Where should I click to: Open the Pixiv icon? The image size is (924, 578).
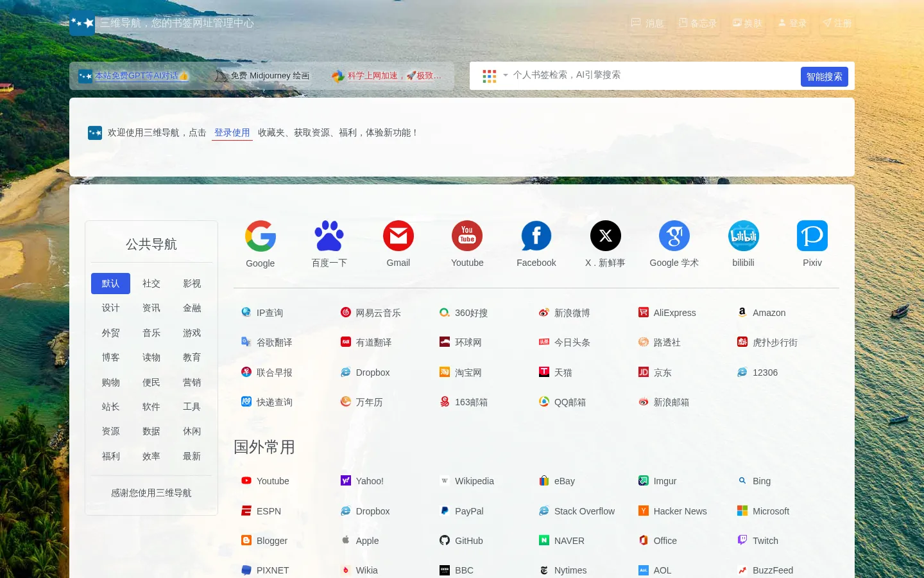pyautogui.click(x=812, y=236)
